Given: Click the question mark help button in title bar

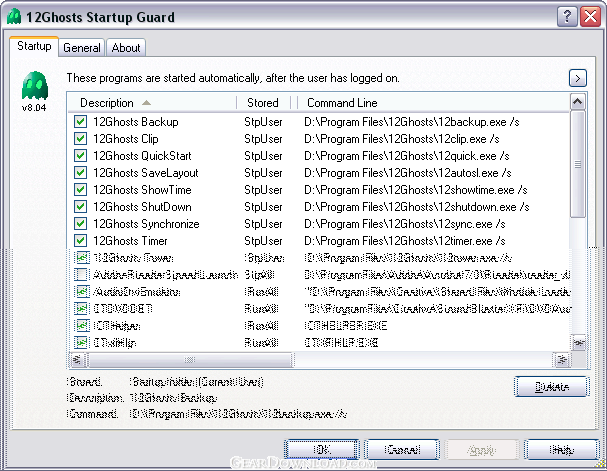Looking at the screenshot, I should (567, 17).
